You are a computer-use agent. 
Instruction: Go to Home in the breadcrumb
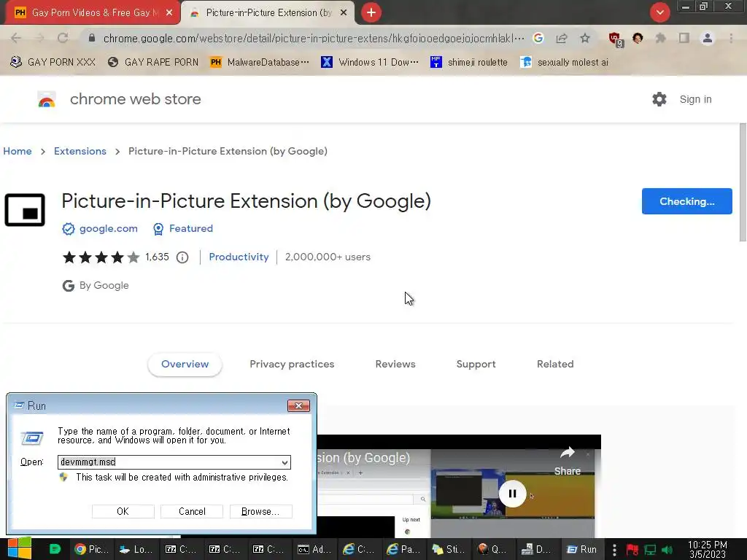coord(18,152)
